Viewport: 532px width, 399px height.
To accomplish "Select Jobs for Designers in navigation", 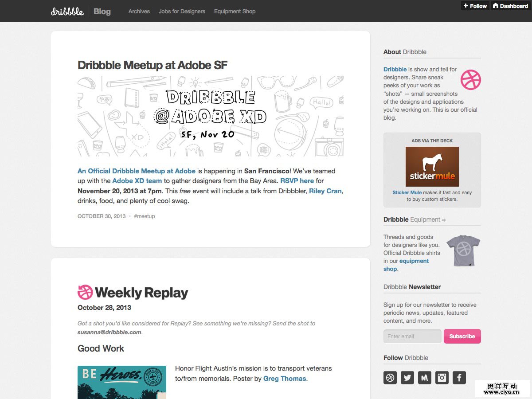I will tap(182, 12).
